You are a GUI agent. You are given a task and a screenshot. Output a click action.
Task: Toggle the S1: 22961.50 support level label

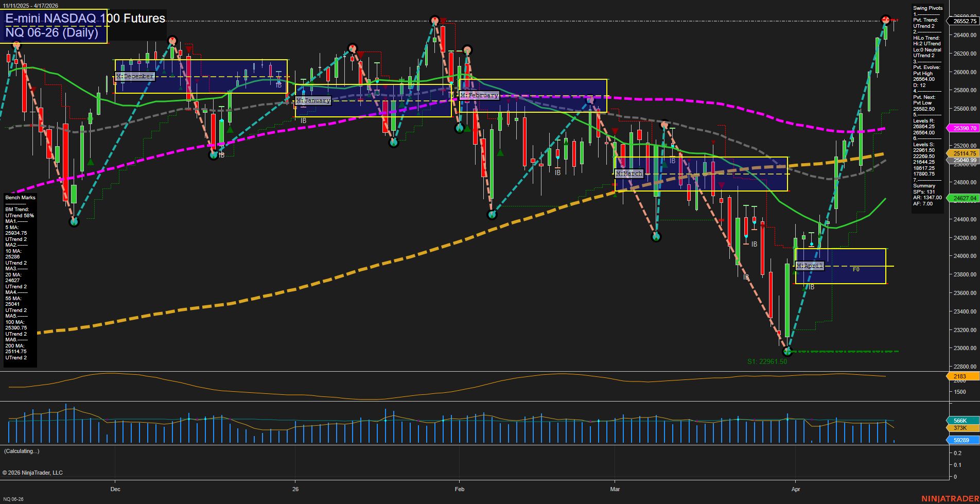point(766,361)
